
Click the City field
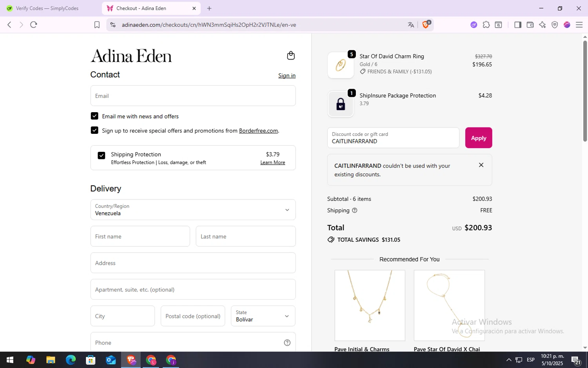tap(122, 316)
